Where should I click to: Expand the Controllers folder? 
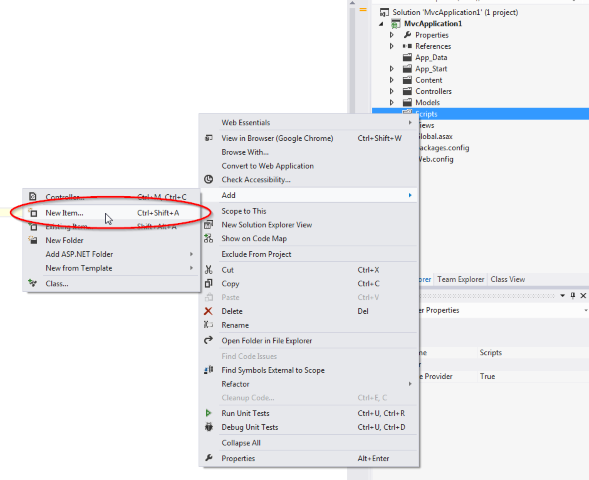[392, 91]
